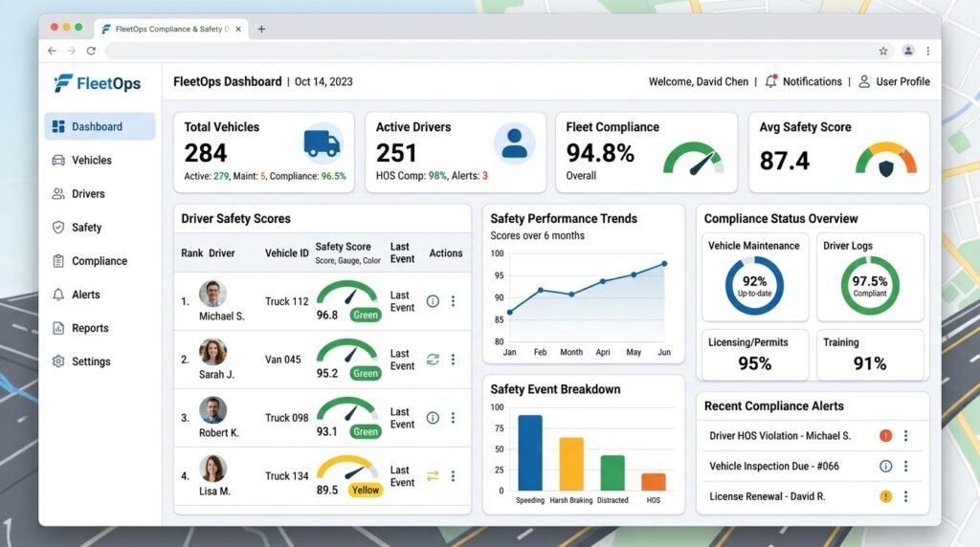980x547 pixels.
Task: Click the Training 91% card
Action: click(869, 355)
